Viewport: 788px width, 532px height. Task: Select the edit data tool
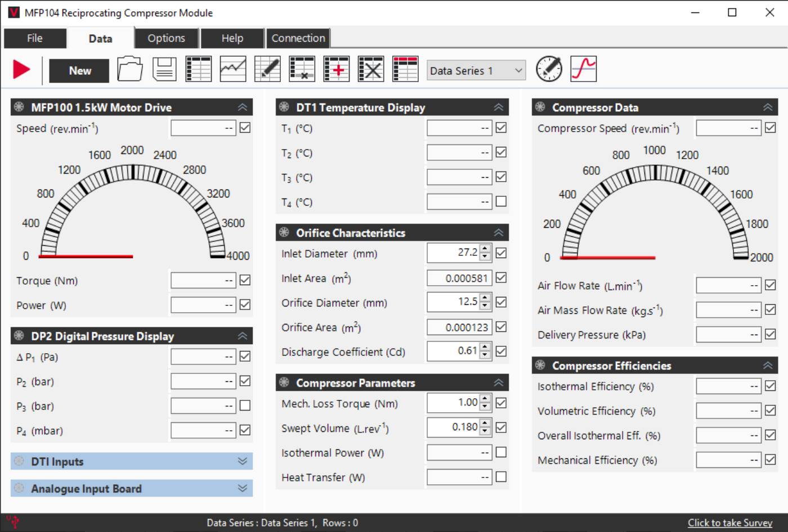(267, 68)
